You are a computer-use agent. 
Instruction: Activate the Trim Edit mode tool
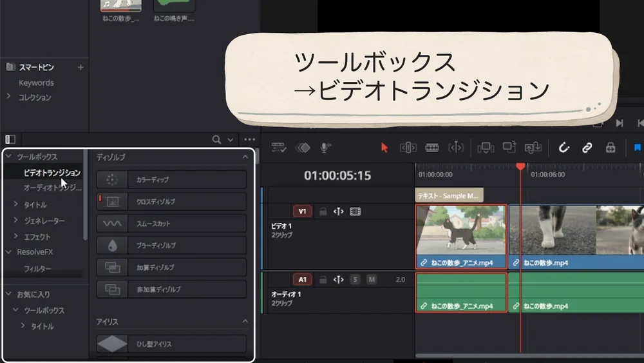coord(408,148)
